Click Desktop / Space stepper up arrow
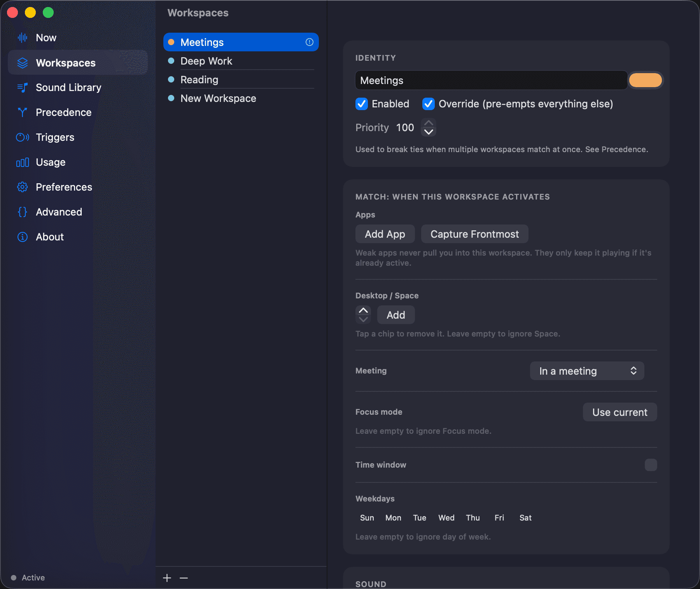700x589 pixels. pyautogui.click(x=363, y=310)
